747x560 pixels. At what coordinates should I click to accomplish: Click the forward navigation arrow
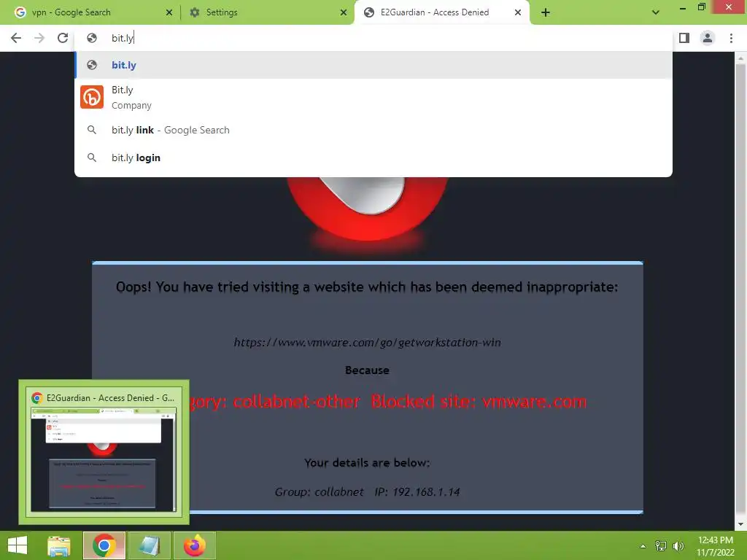(x=39, y=38)
